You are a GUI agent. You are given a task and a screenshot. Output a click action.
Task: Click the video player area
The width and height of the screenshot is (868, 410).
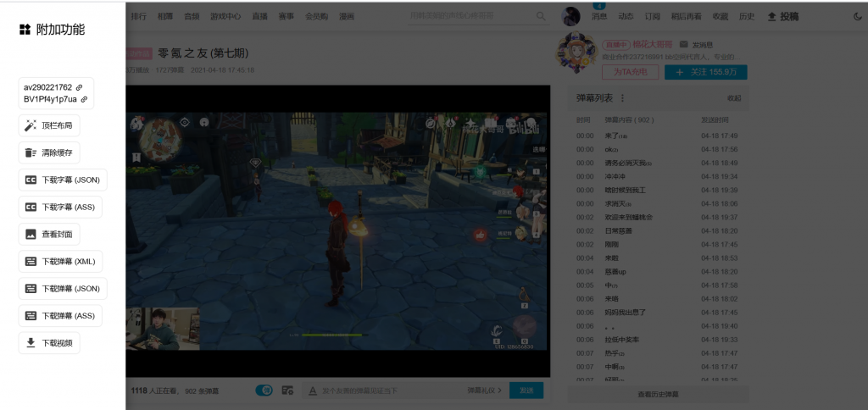[x=337, y=231]
